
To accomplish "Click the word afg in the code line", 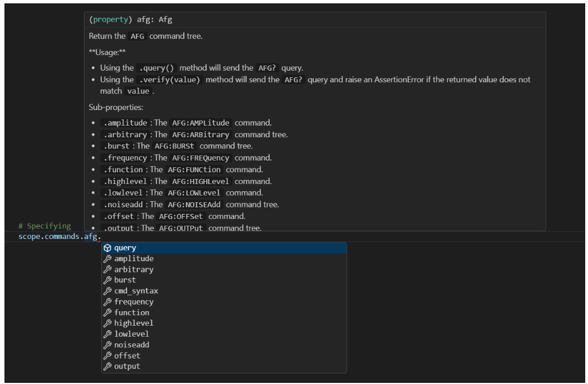I will click(x=90, y=237).
